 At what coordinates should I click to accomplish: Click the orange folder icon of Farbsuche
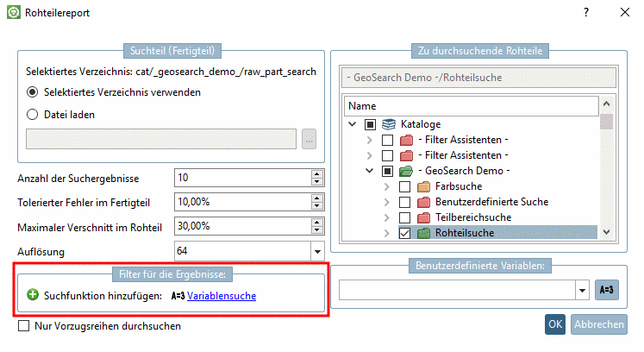423,186
